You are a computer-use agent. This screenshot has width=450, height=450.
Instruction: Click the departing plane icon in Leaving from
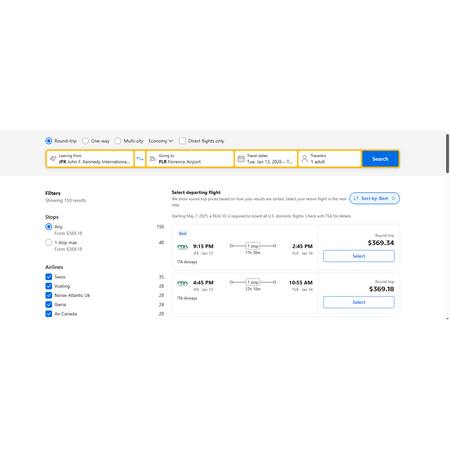(x=53, y=159)
